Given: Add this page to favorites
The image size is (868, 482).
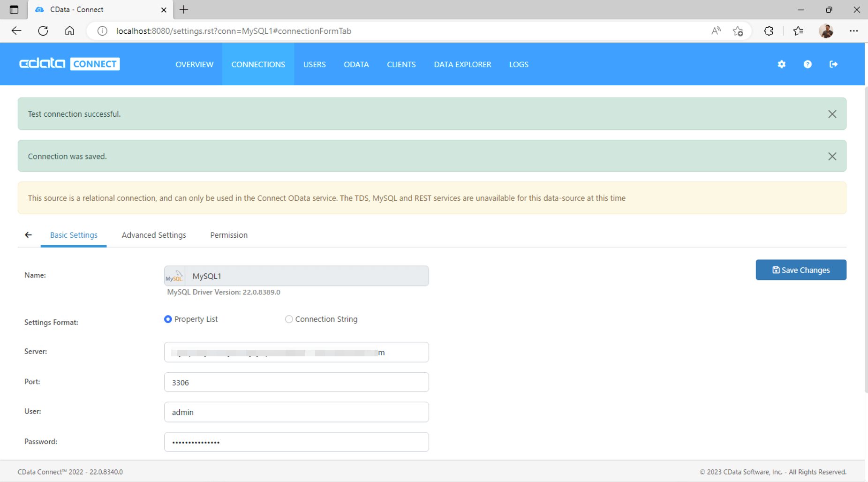Looking at the screenshot, I should point(738,31).
